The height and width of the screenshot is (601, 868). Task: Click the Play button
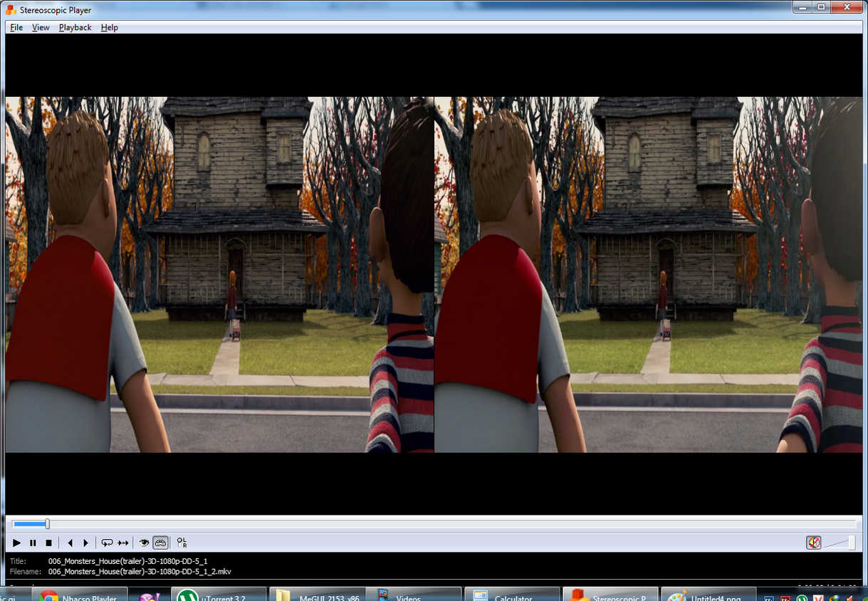coord(16,543)
